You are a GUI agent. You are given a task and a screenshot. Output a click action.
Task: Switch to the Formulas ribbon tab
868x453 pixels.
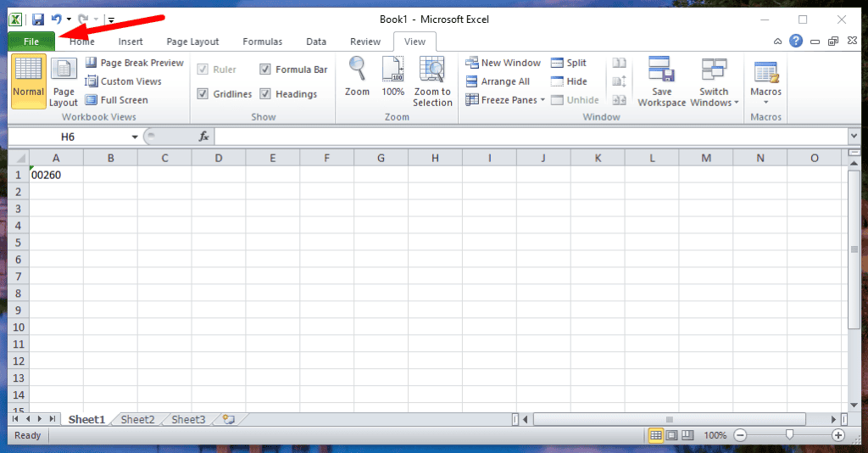tap(262, 42)
